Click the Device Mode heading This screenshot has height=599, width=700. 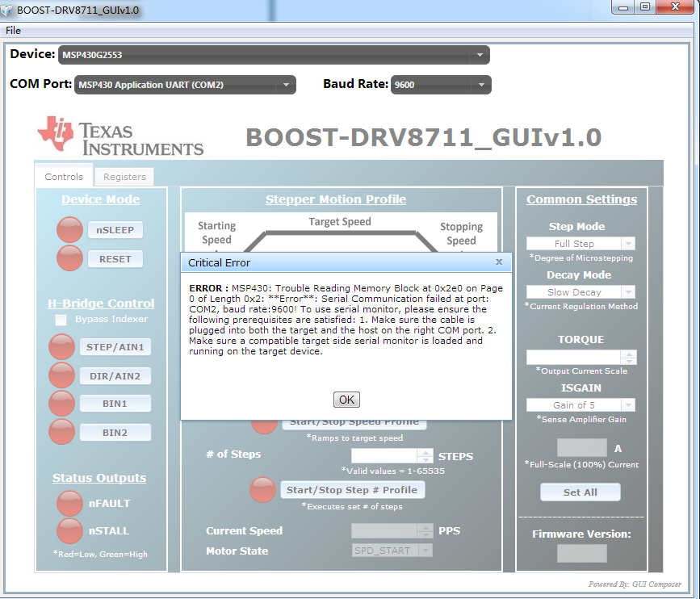[100, 199]
